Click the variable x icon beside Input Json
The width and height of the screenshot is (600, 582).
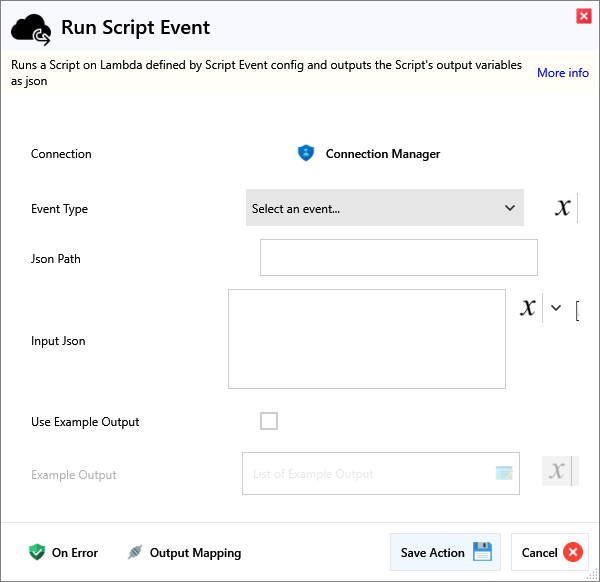click(x=528, y=307)
